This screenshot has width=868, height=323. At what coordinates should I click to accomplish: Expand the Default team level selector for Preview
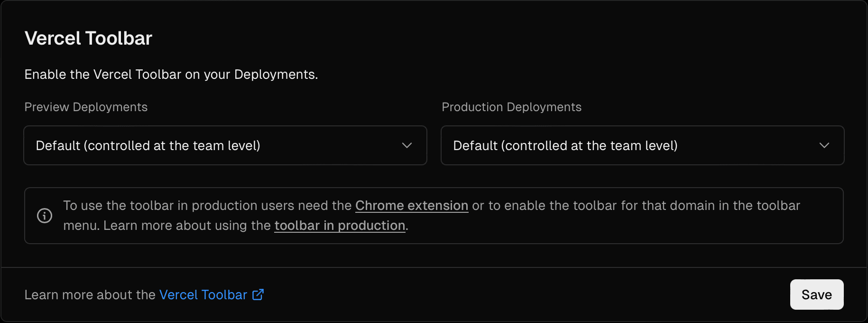225,145
